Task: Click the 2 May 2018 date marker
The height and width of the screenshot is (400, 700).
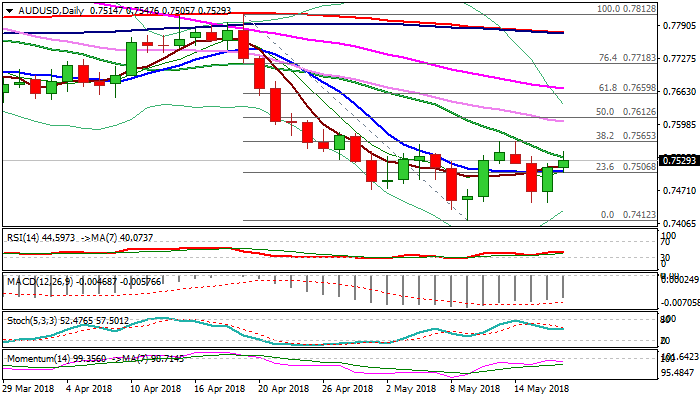Action: point(409,389)
